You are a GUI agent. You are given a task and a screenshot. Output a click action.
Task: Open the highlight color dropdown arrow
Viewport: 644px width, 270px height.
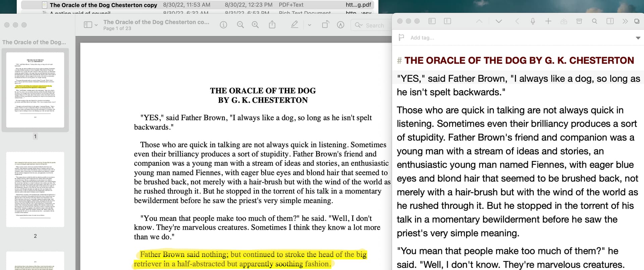coord(309,25)
